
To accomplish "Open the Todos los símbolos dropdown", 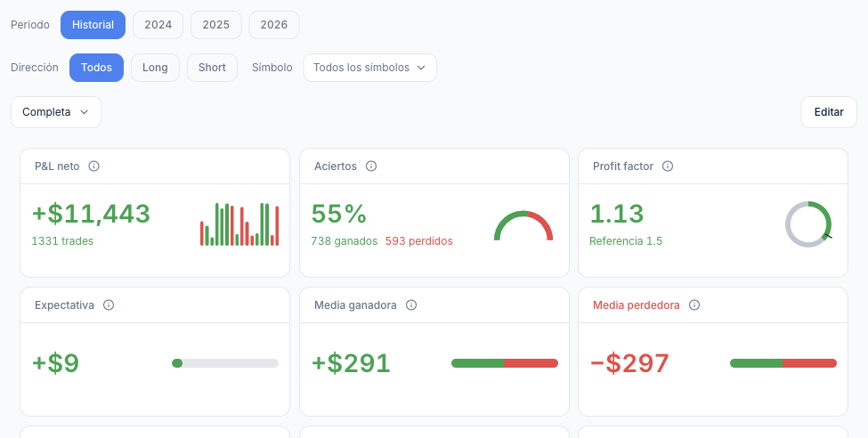I will pos(369,68).
